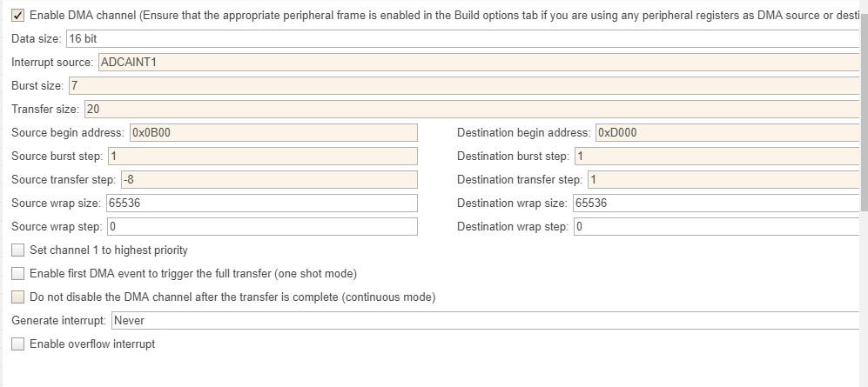Enable Set channel 1 to highest priority
Image resolution: width=868 pixels, height=387 pixels.
[x=17, y=250]
